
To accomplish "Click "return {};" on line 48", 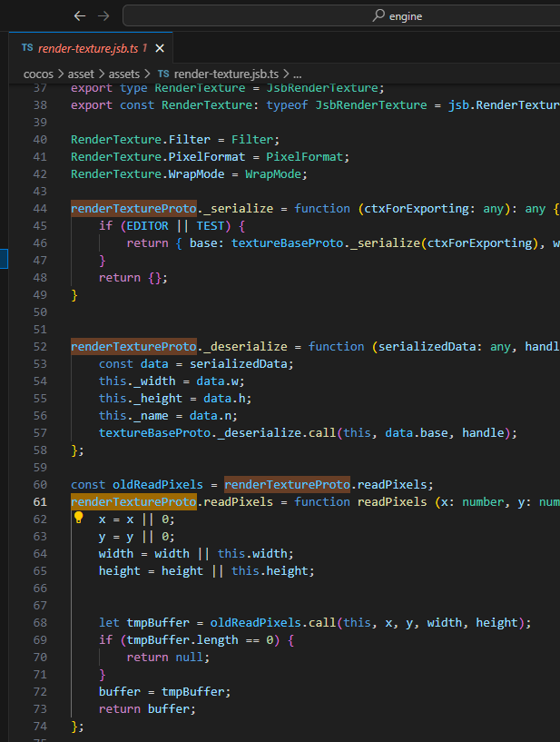I will pyautogui.click(x=133, y=278).
